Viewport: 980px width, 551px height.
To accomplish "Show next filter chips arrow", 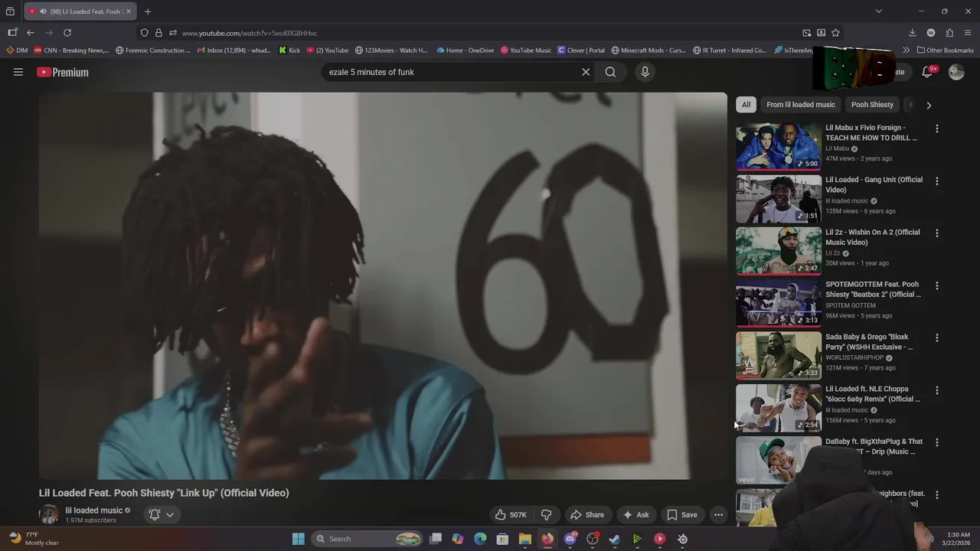I will pos(929,106).
